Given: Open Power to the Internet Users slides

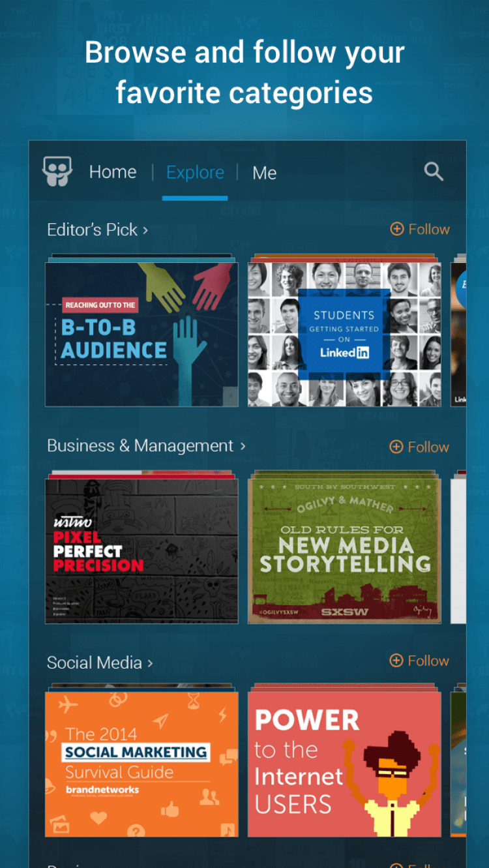Looking at the screenshot, I should click(x=344, y=764).
